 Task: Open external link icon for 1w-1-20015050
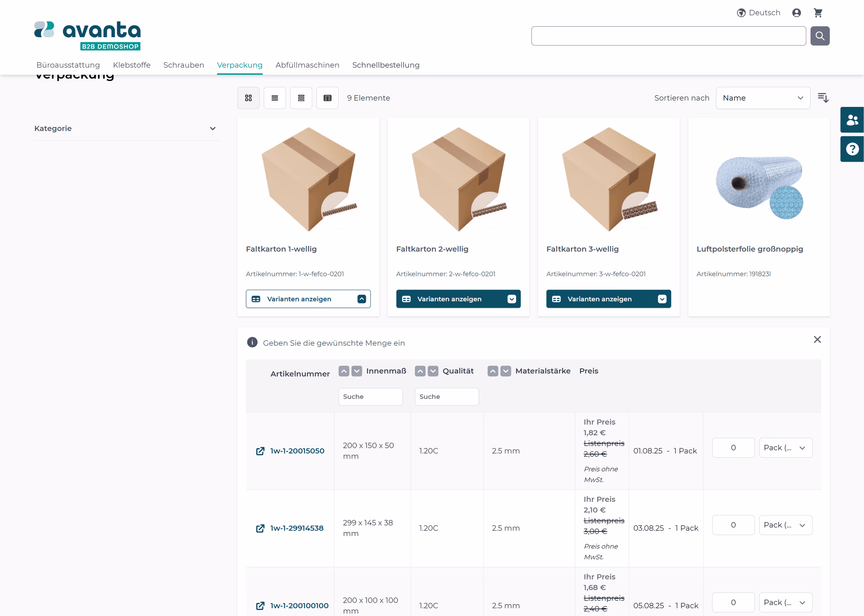(260, 451)
